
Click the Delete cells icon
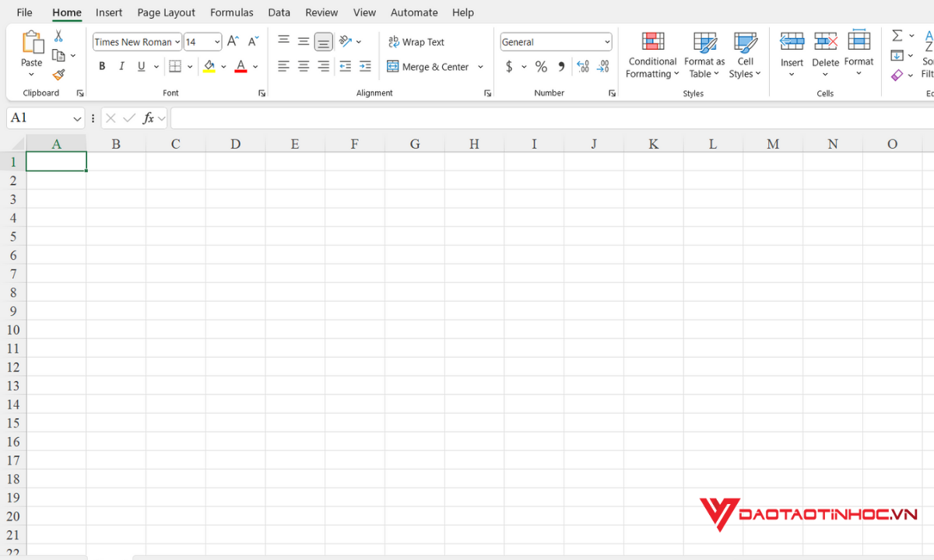click(x=826, y=41)
